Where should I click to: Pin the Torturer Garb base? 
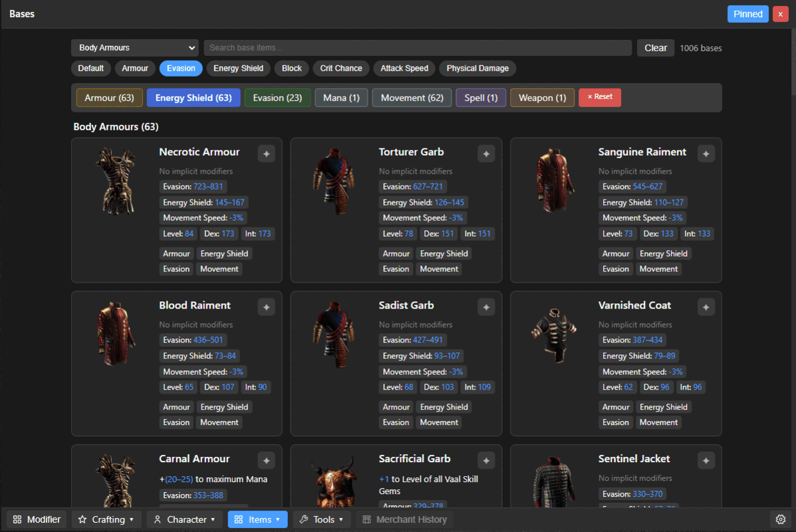(x=486, y=154)
